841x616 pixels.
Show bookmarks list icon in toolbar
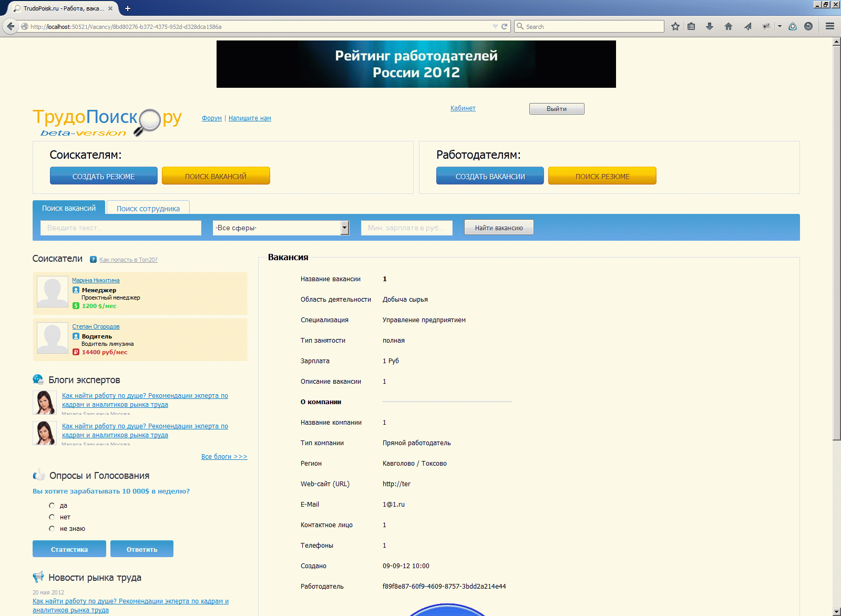coord(691,26)
